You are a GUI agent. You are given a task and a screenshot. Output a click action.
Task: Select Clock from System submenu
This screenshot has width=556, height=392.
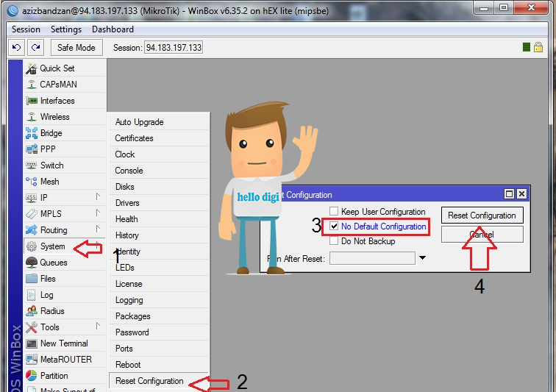pos(159,154)
